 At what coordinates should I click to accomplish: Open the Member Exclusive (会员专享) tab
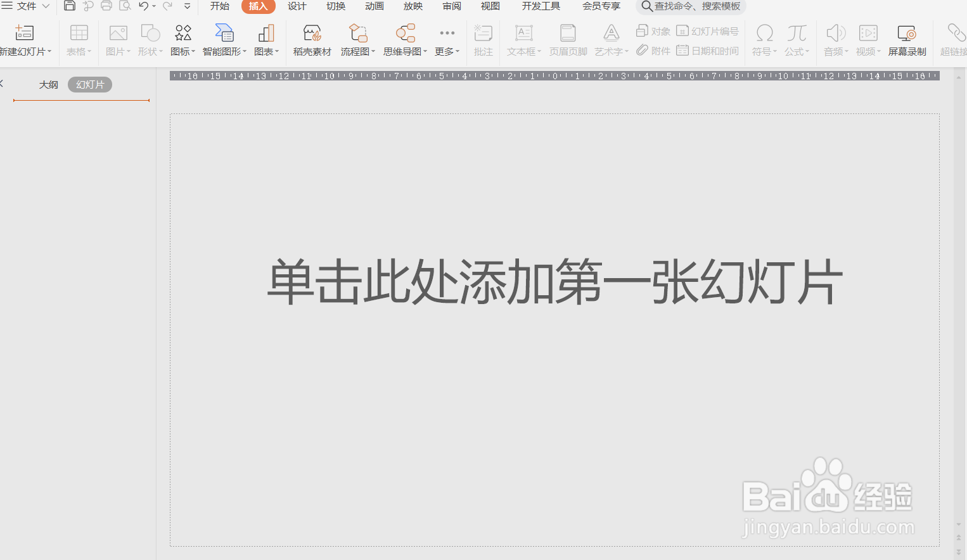601,6
